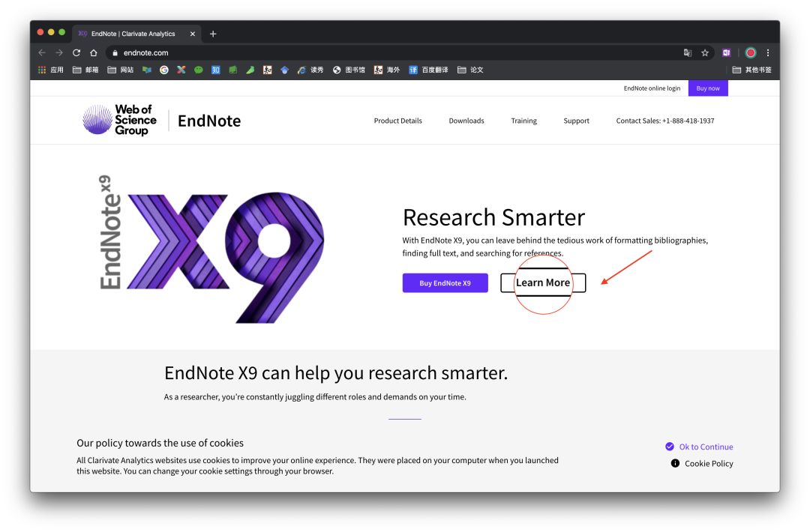Open the OneNote clipper extension icon
Image resolution: width=810 pixels, height=532 pixels.
click(726, 52)
